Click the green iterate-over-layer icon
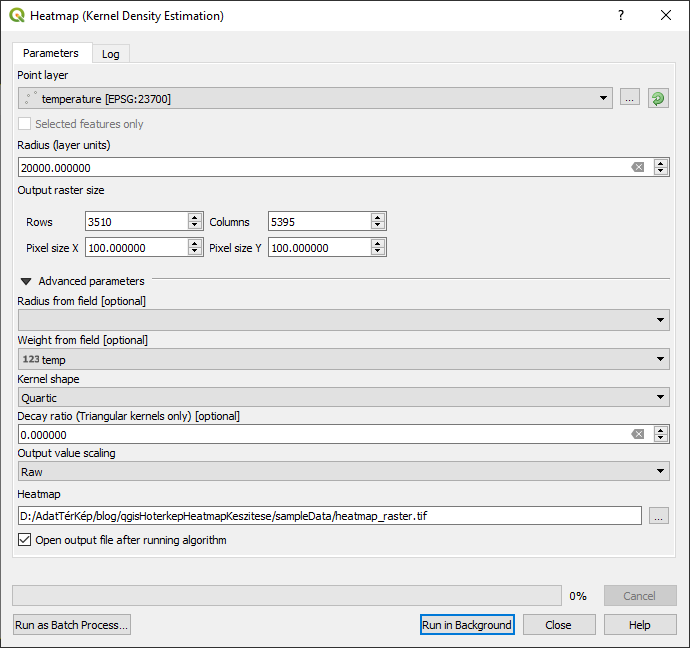The height and width of the screenshot is (648, 690). [658, 98]
